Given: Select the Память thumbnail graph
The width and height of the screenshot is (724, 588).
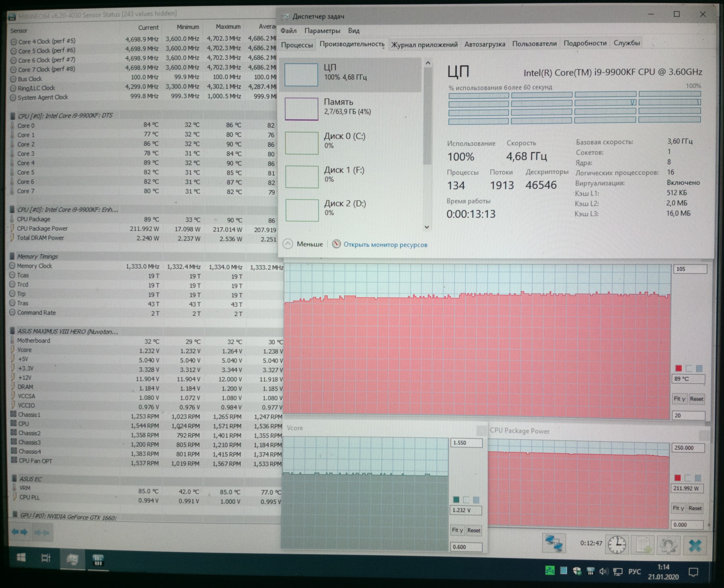Looking at the screenshot, I should 302,109.
